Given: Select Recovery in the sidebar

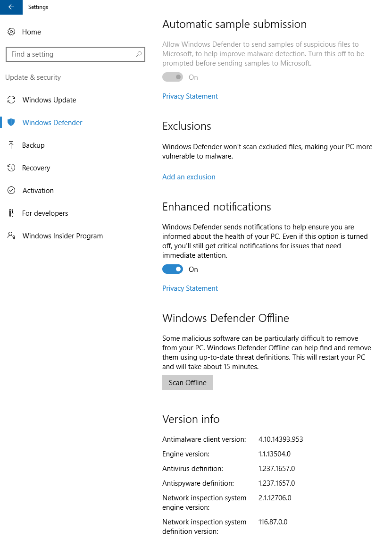Looking at the screenshot, I should pos(36,168).
